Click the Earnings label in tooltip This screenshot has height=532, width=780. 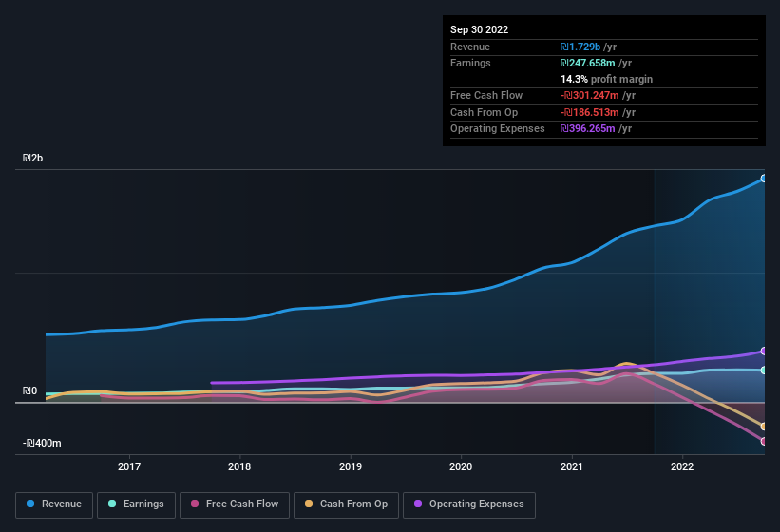coord(470,63)
